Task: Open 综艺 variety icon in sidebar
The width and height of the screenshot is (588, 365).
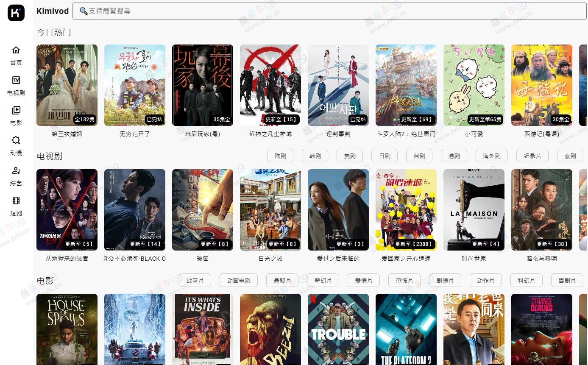Action: [16, 171]
